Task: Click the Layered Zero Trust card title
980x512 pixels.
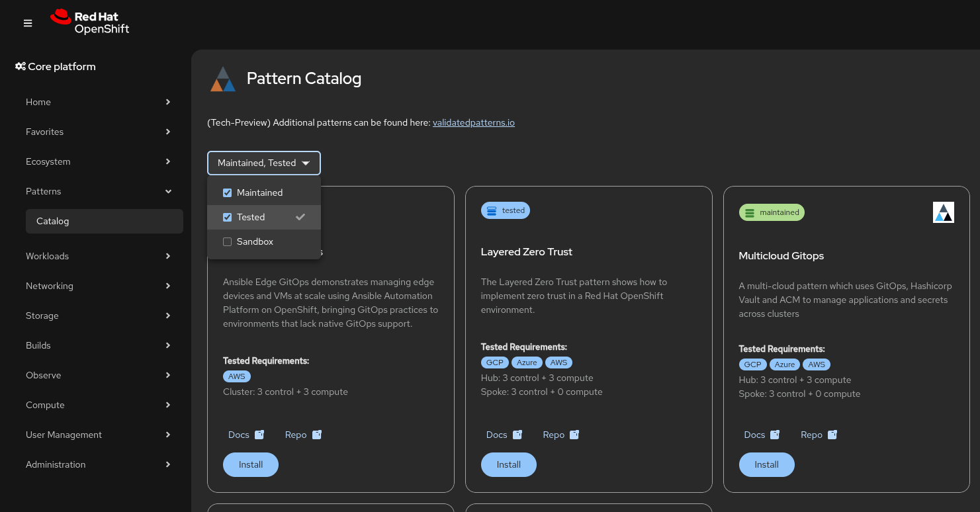Action: pos(527,251)
